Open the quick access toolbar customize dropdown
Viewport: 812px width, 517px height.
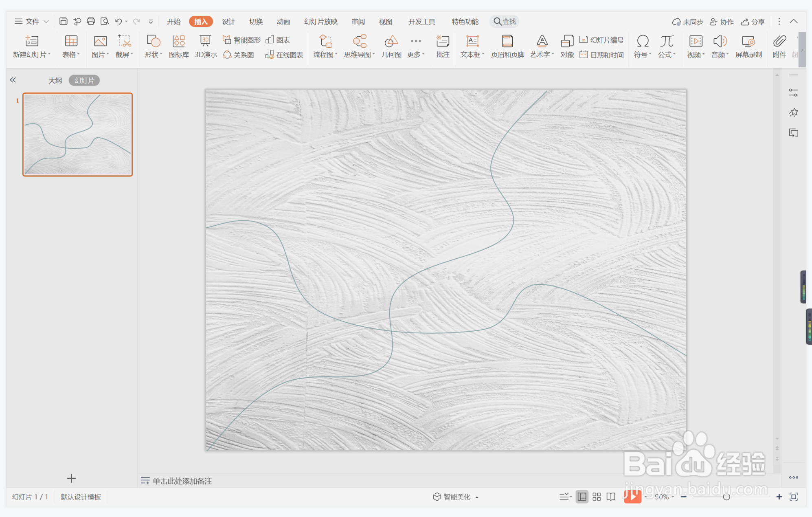[x=151, y=22]
